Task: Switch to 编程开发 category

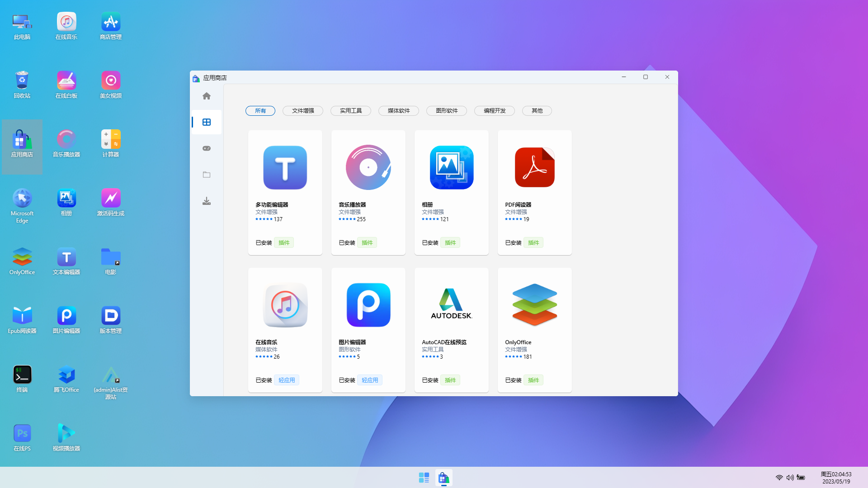Action: [x=494, y=111]
